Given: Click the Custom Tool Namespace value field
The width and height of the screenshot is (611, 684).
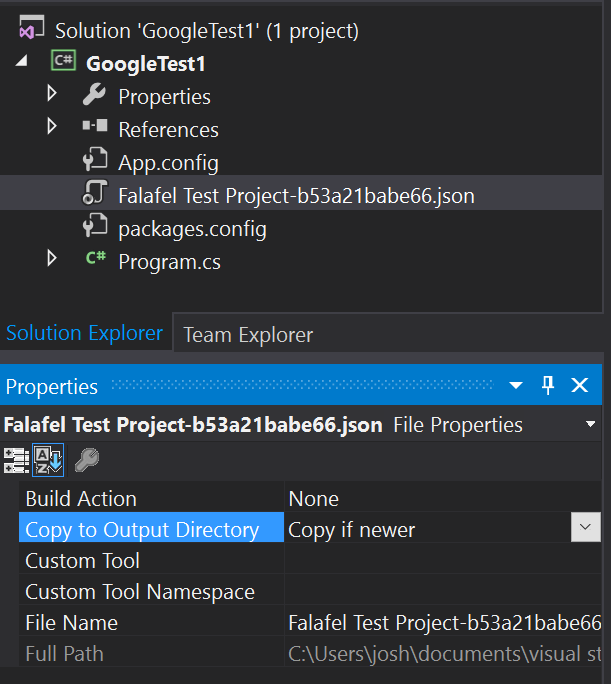Looking at the screenshot, I should click(x=442, y=589).
